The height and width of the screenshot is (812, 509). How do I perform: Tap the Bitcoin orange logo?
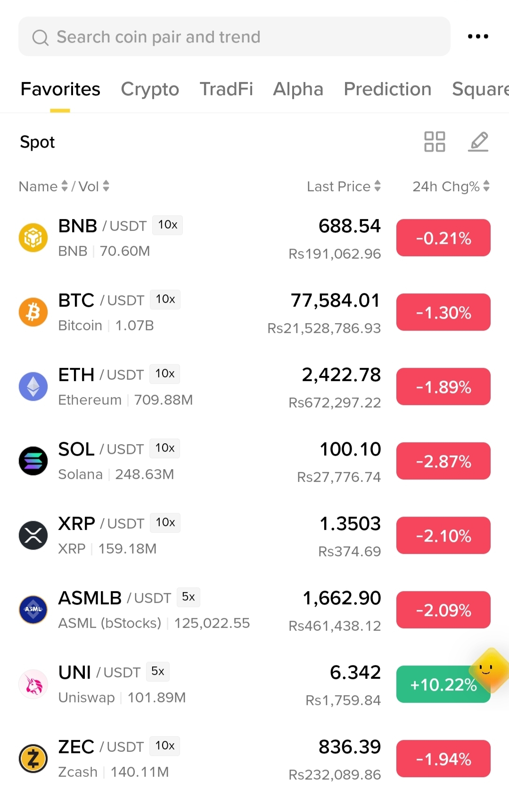click(x=33, y=312)
